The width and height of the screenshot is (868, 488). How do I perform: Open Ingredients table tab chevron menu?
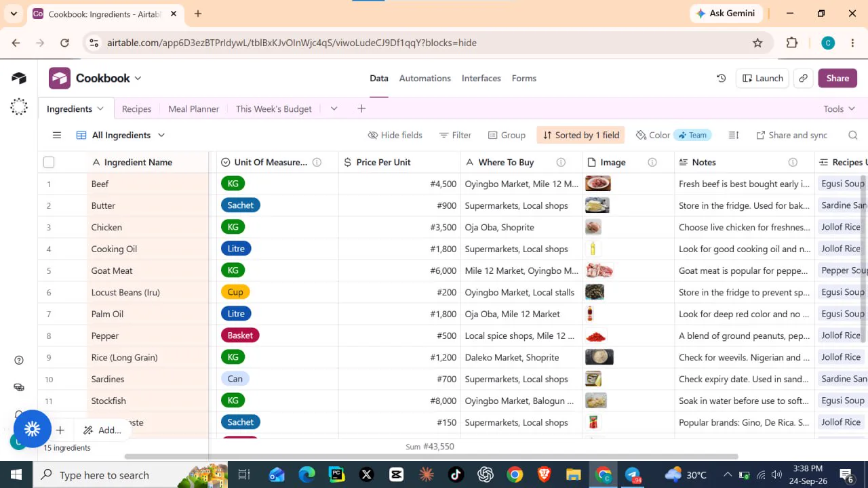(x=100, y=108)
